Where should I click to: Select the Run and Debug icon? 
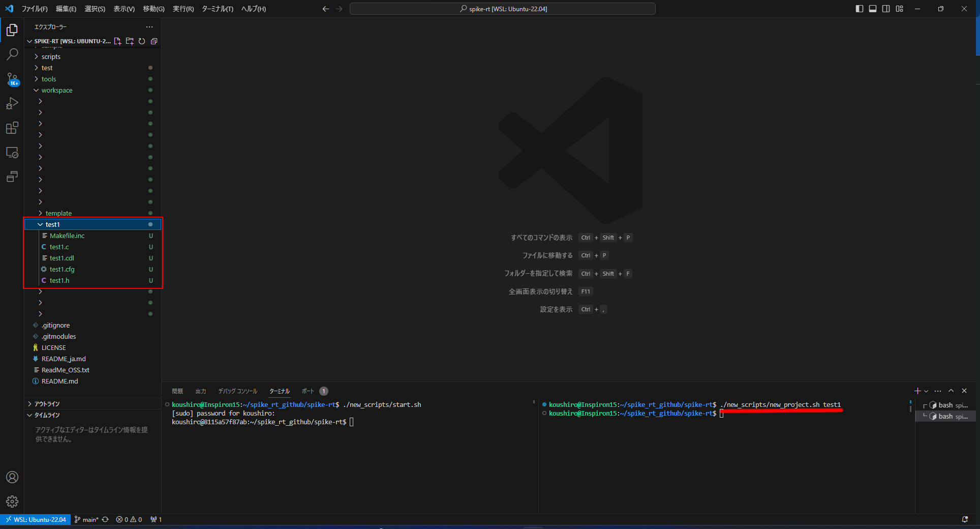tap(12, 103)
